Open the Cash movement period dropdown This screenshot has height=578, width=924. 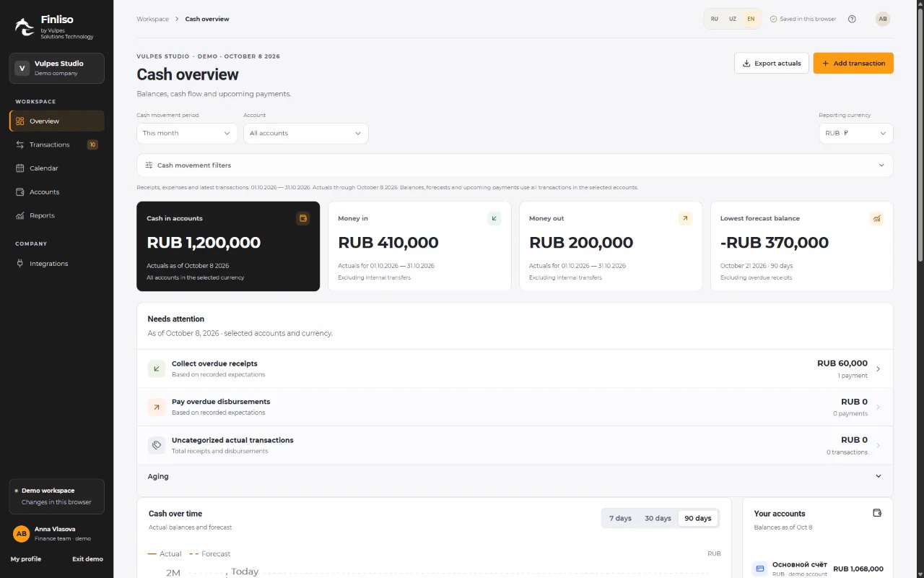(187, 133)
